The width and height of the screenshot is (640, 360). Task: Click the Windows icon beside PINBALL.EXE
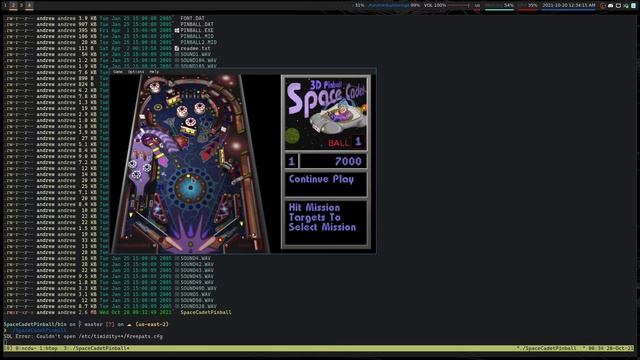[x=177, y=30]
